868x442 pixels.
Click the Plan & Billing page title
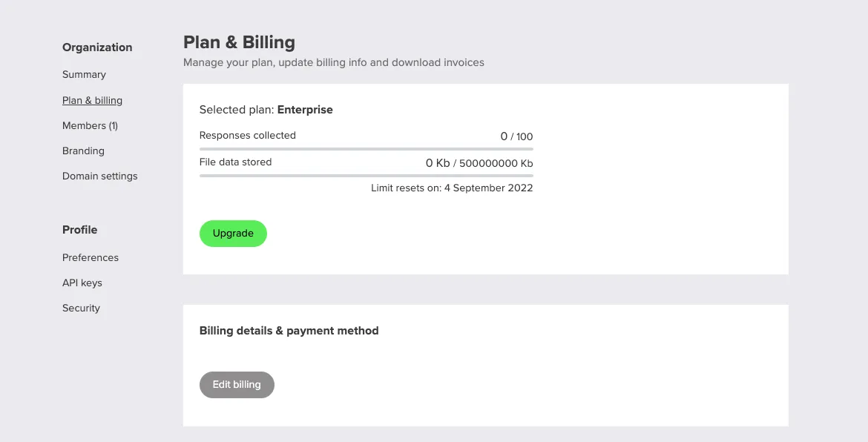[x=239, y=42]
